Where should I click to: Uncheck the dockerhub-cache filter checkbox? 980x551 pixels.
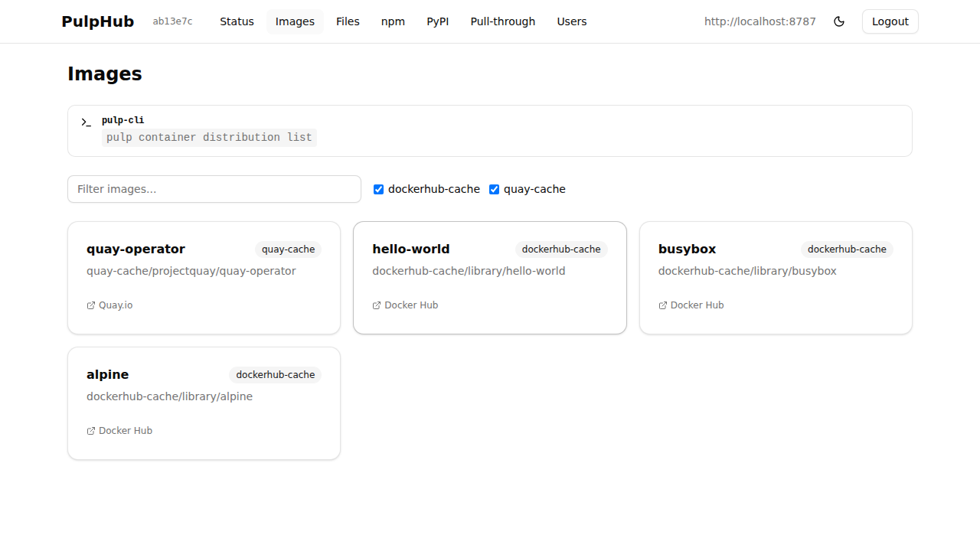coord(378,189)
